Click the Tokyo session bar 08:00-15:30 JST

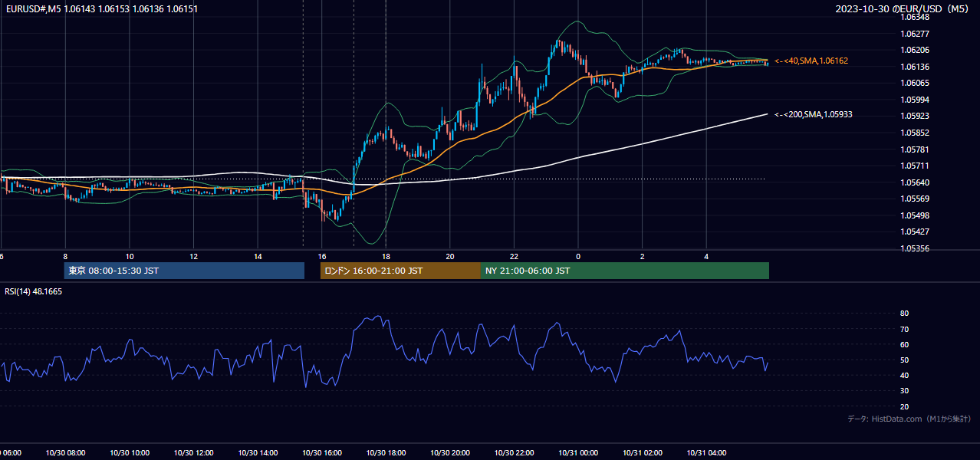[x=184, y=271]
